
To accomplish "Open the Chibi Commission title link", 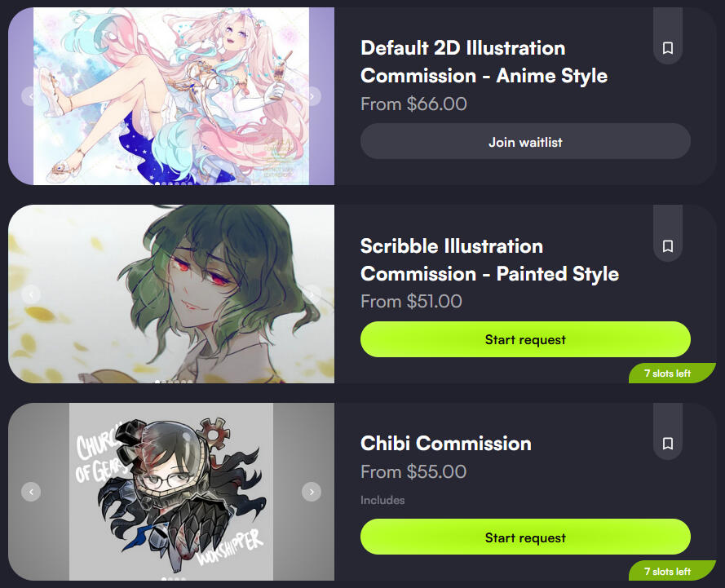I will 446,444.
